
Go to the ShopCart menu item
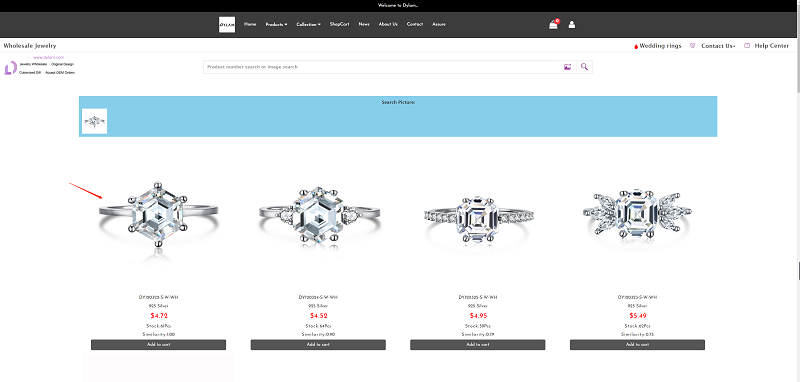pos(339,24)
